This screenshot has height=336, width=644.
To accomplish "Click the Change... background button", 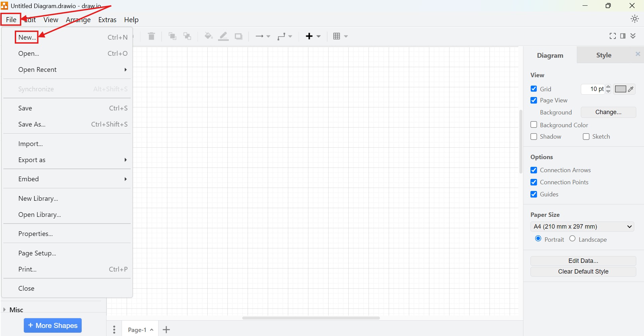I will [608, 112].
